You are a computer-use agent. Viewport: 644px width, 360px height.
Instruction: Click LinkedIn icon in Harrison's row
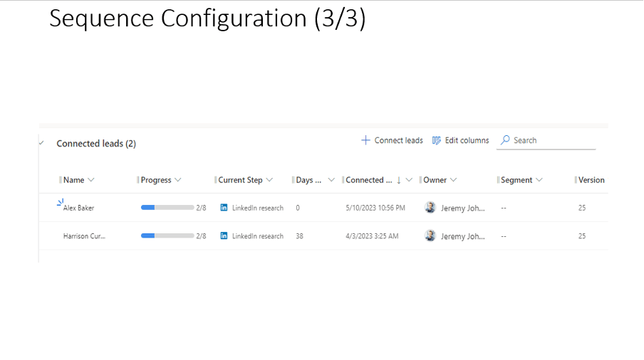coord(224,235)
